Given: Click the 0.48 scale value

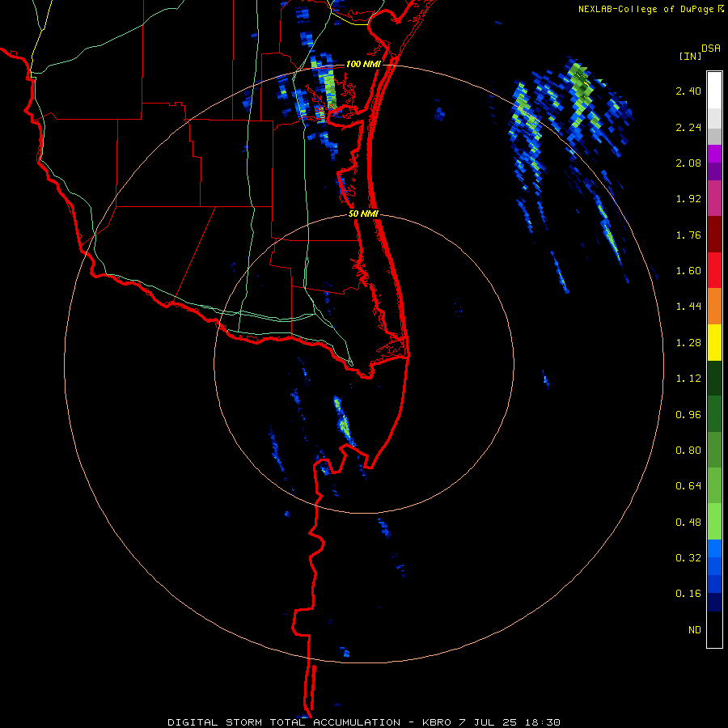Looking at the screenshot, I should pos(688,523).
